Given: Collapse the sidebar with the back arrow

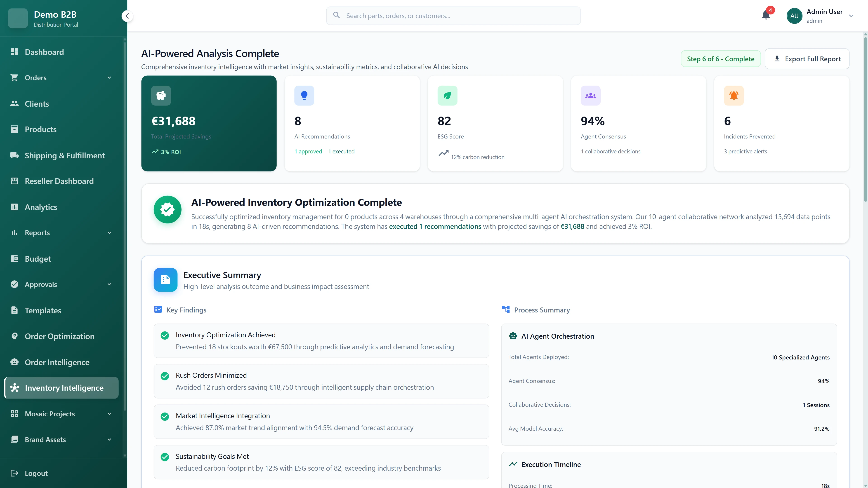Looking at the screenshot, I should click(x=127, y=16).
